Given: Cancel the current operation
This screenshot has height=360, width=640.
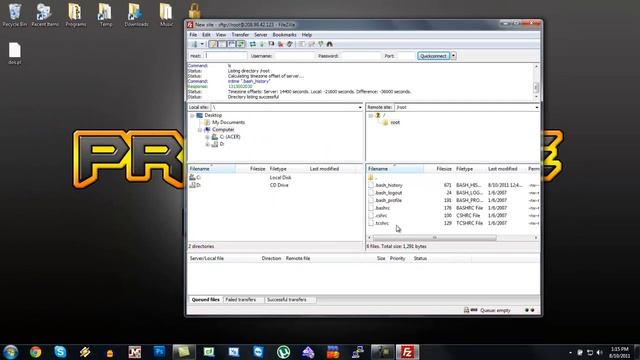Looking at the screenshot, I should tap(271, 44).
